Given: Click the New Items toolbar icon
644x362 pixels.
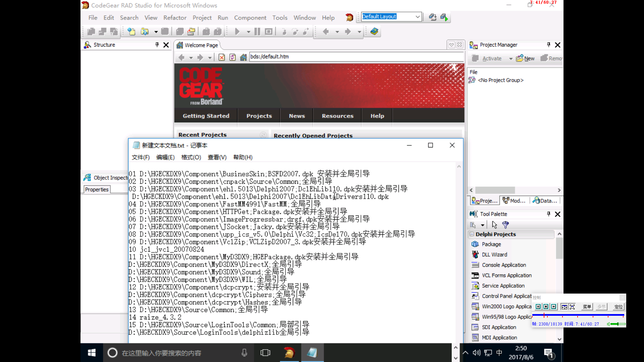Looking at the screenshot, I should [131, 32].
